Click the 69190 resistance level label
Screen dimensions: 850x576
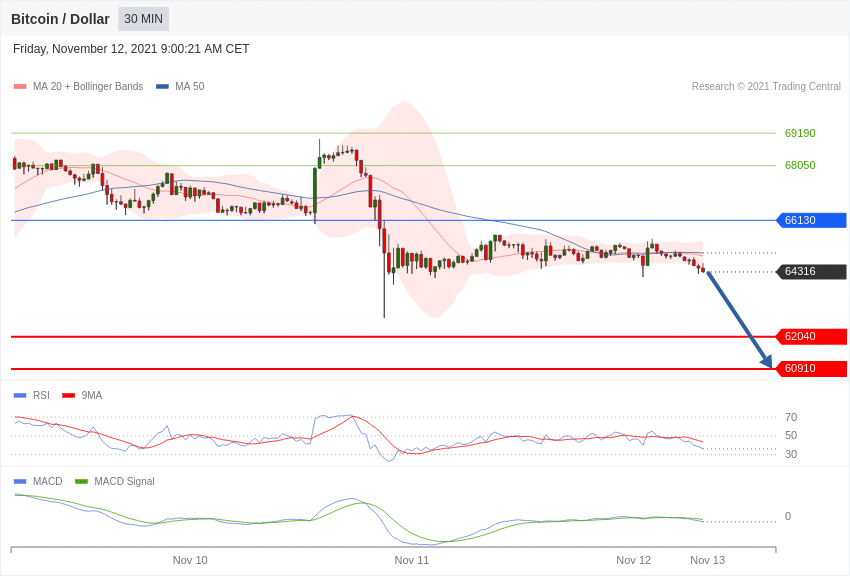tap(800, 133)
